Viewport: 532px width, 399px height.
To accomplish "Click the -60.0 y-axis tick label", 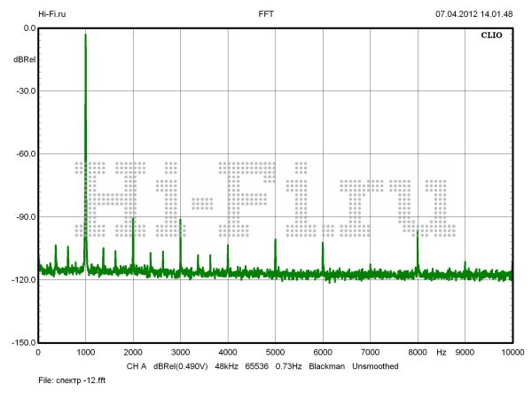I will (x=23, y=154).
